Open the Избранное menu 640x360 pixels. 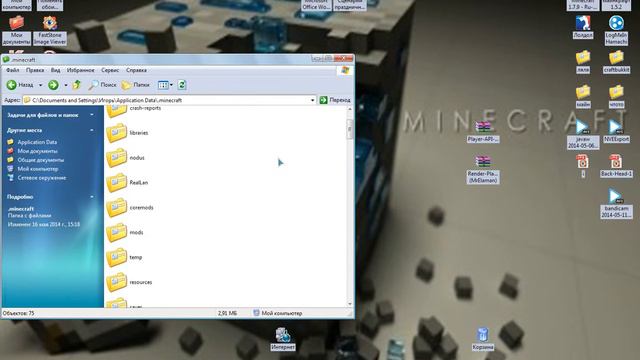point(80,70)
